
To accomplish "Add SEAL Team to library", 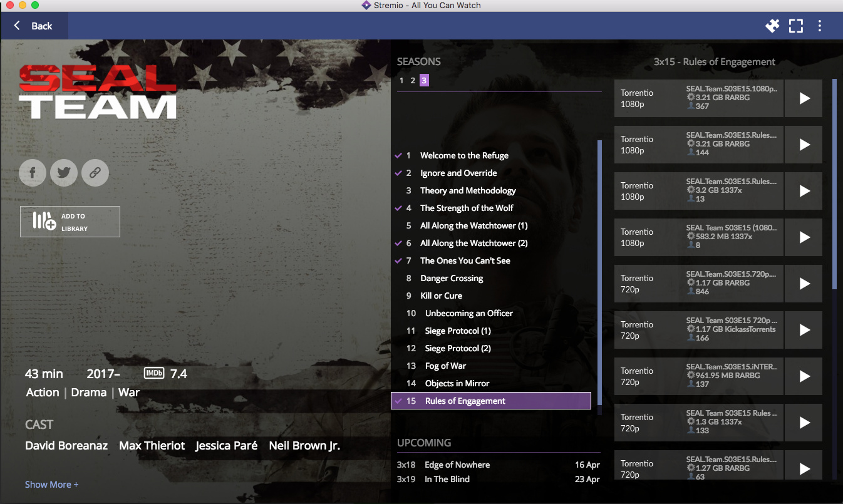I will click(70, 222).
